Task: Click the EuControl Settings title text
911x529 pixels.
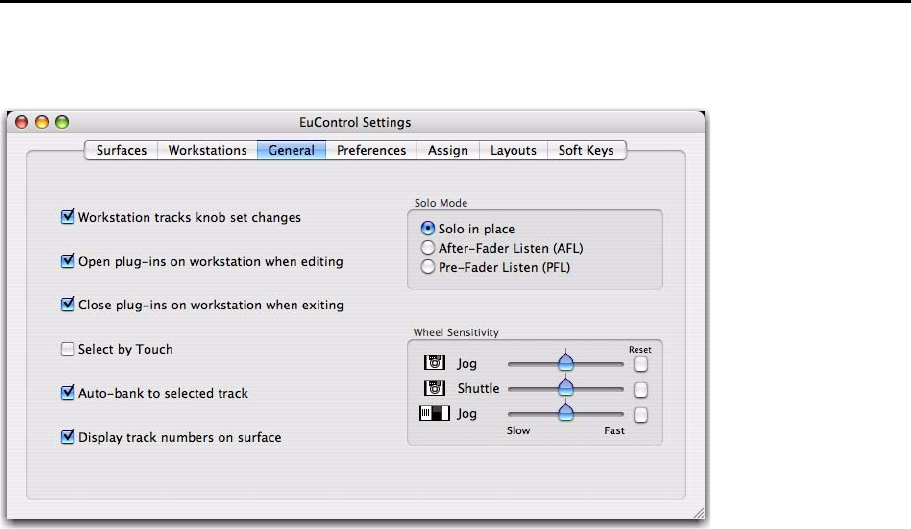Action: (355, 123)
